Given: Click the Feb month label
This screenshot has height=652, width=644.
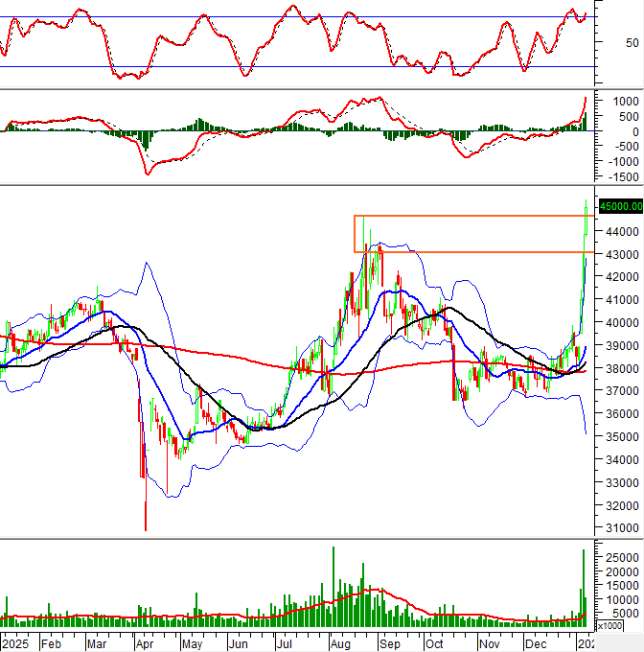Looking at the screenshot, I should (50, 643).
